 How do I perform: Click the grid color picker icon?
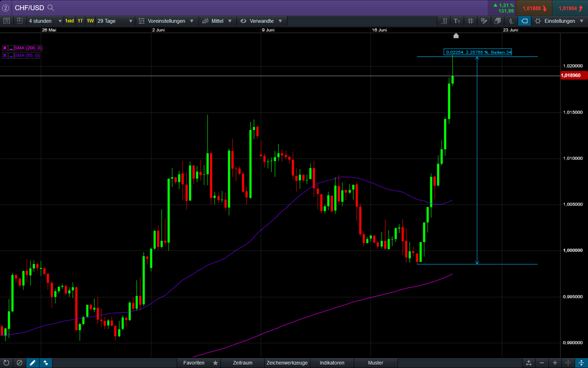coord(484,21)
